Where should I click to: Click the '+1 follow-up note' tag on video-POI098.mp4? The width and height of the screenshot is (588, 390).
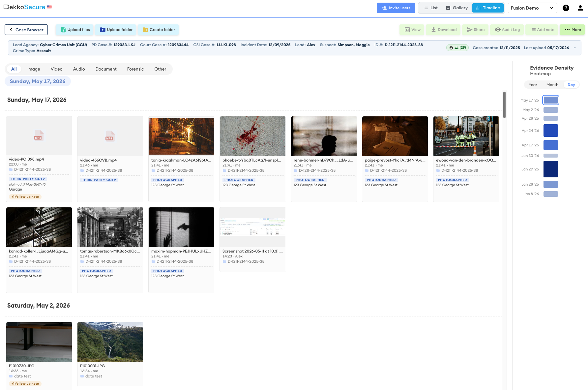tap(25, 197)
